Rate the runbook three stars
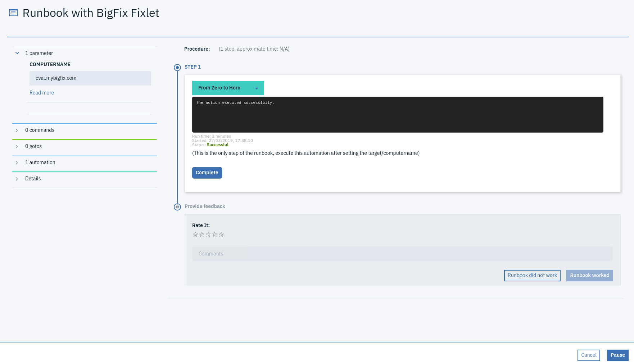Viewport: 634px width, 364px height. point(208,234)
